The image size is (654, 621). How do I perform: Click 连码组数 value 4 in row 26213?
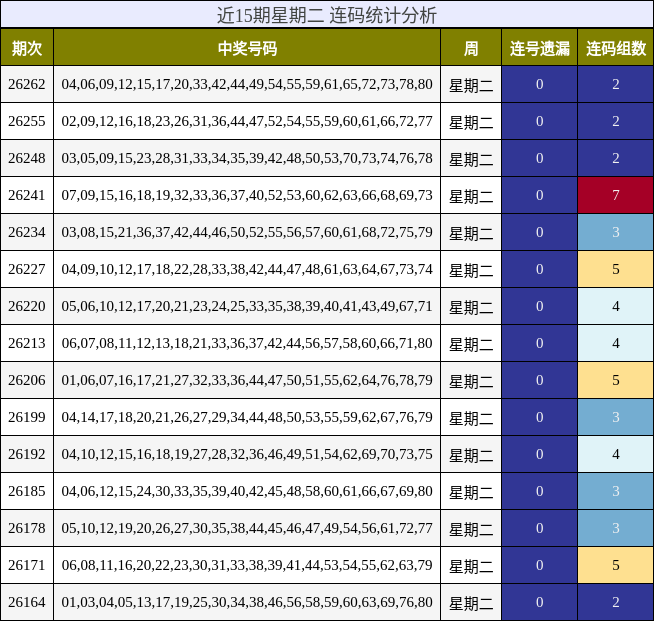[616, 343]
